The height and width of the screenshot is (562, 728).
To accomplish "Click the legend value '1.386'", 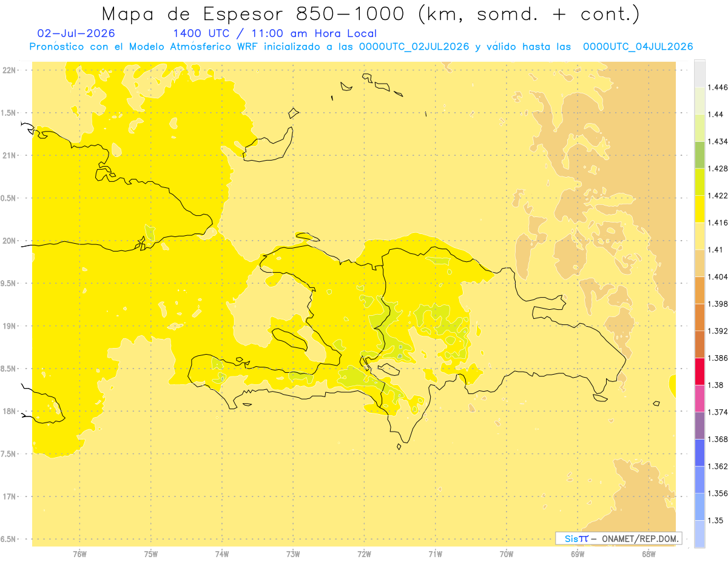I will click(717, 358).
